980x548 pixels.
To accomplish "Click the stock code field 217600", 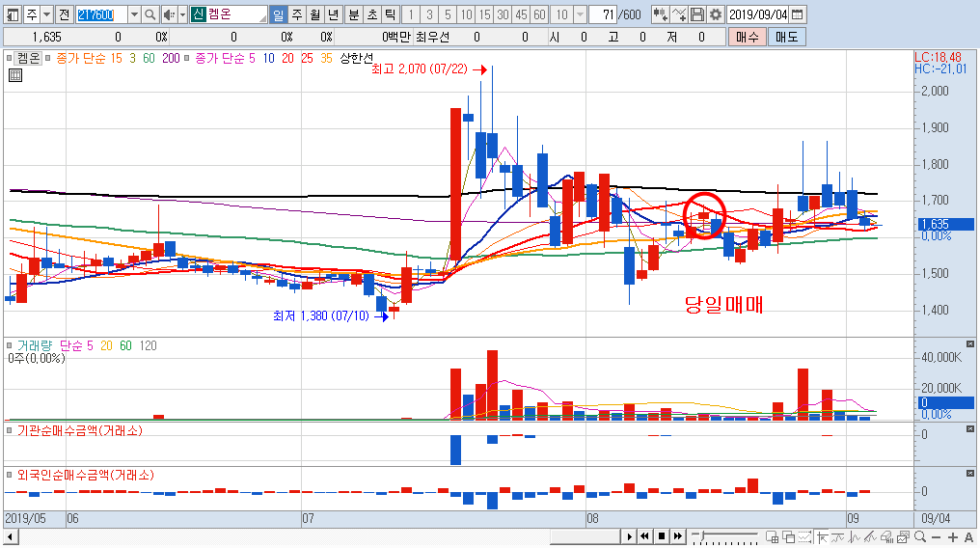I will click(102, 14).
